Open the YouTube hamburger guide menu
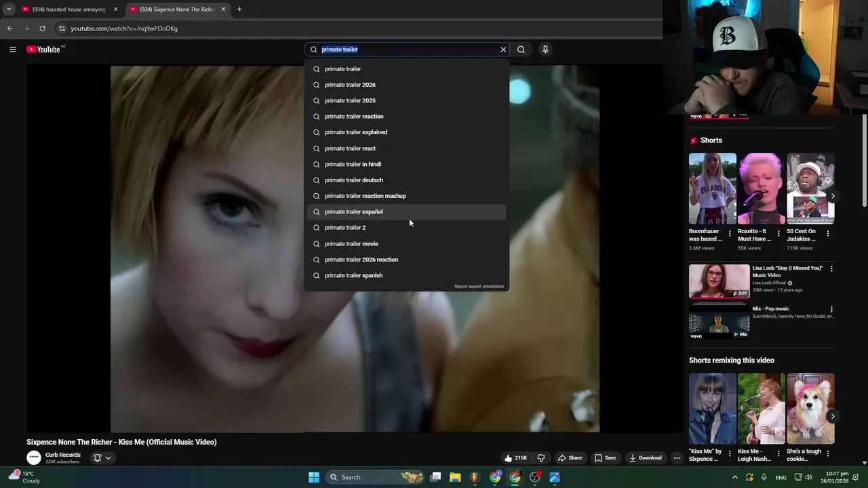This screenshot has width=868, height=488. pyautogui.click(x=12, y=49)
